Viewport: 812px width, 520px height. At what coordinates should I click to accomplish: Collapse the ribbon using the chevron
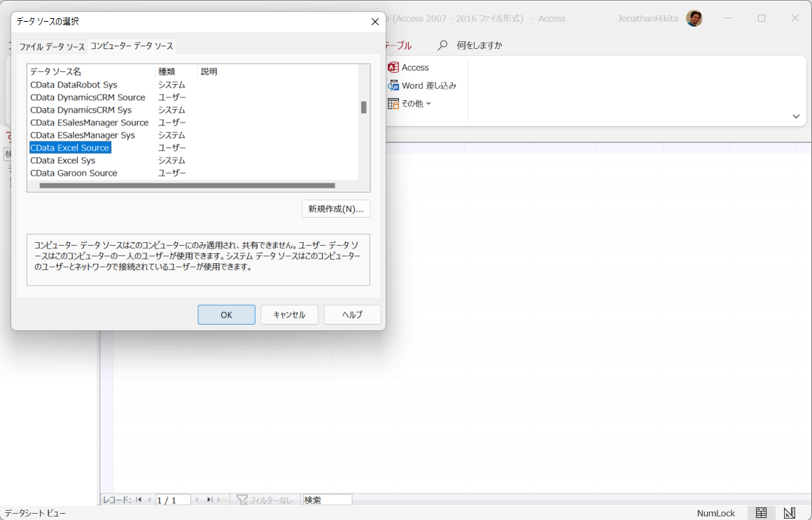click(x=795, y=115)
